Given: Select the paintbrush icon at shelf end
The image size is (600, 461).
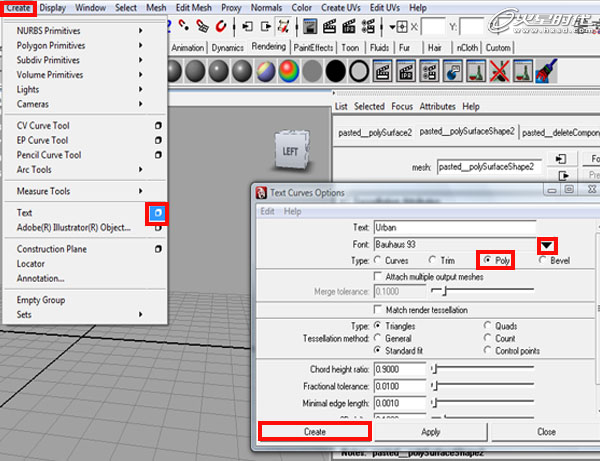Looking at the screenshot, I should coord(546,71).
